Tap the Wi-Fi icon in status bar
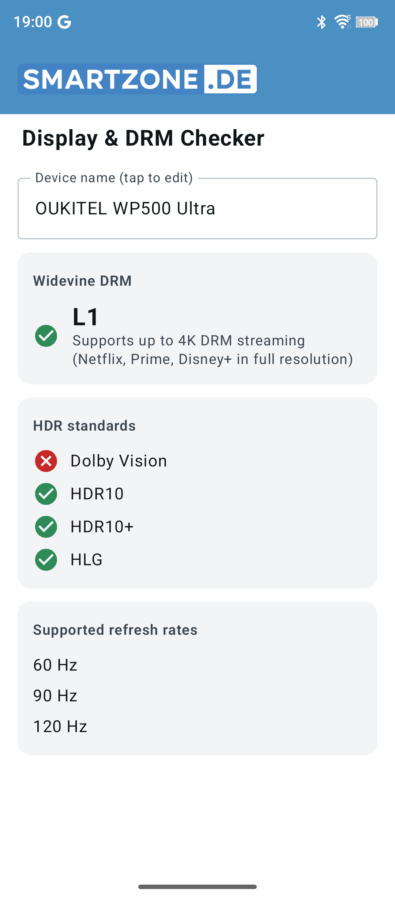 point(343,22)
